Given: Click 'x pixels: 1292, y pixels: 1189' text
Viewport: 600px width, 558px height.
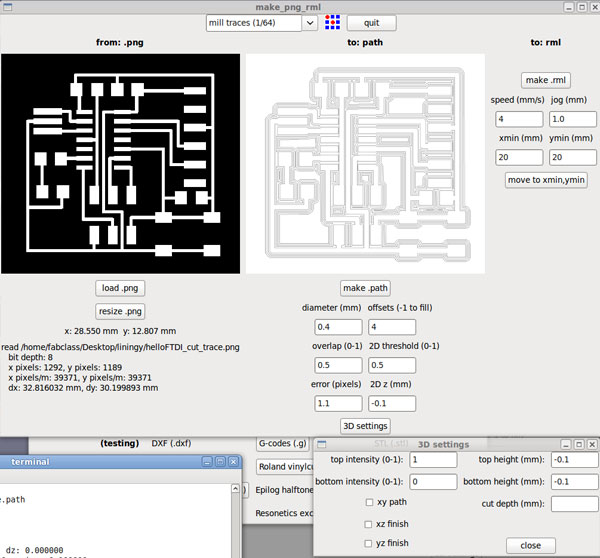Looking at the screenshot, I should tap(65, 367).
